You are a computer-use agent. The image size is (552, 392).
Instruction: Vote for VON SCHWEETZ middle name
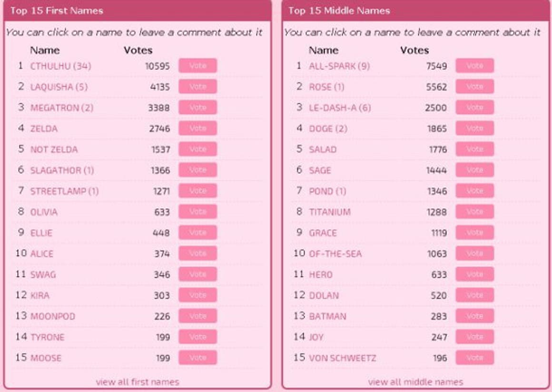474,358
